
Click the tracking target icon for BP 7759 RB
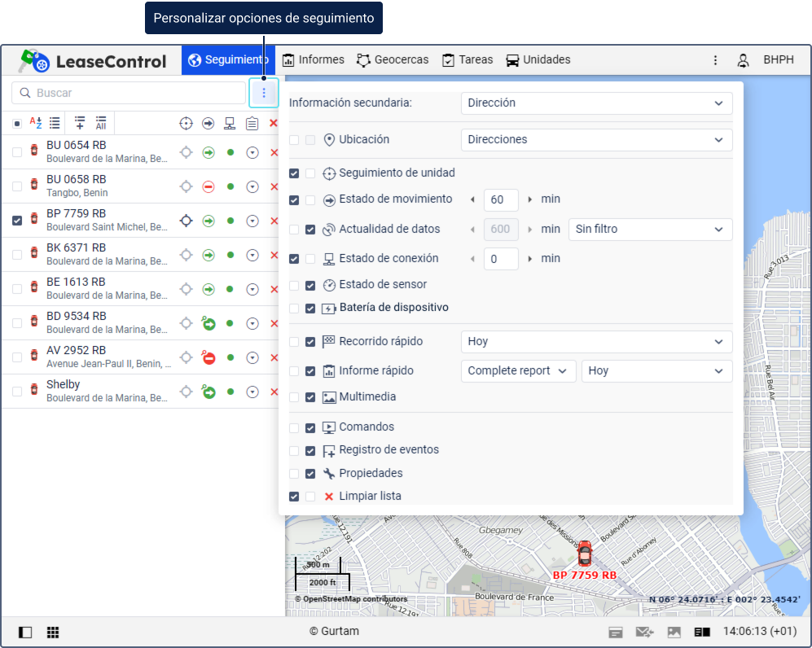click(186, 221)
